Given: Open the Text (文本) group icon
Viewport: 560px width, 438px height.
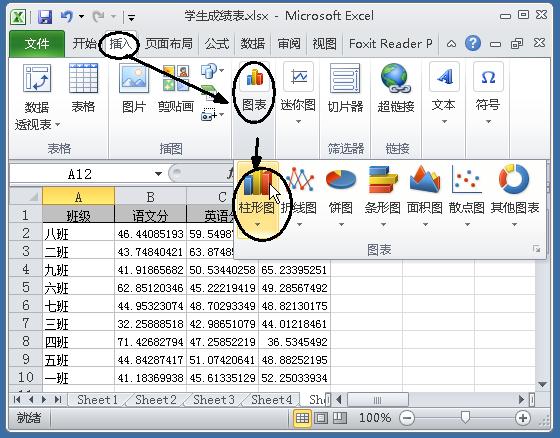Looking at the screenshot, I should pos(444,77).
